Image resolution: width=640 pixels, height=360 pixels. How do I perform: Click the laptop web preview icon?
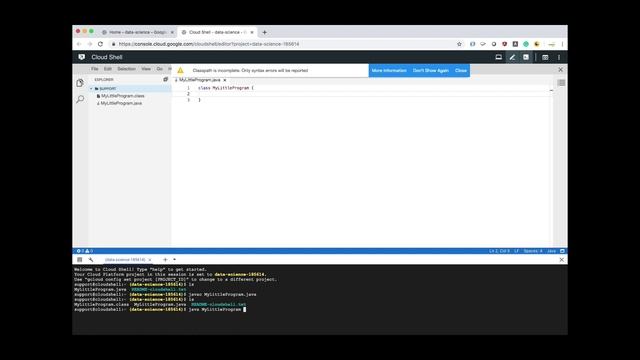tap(498, 57)
